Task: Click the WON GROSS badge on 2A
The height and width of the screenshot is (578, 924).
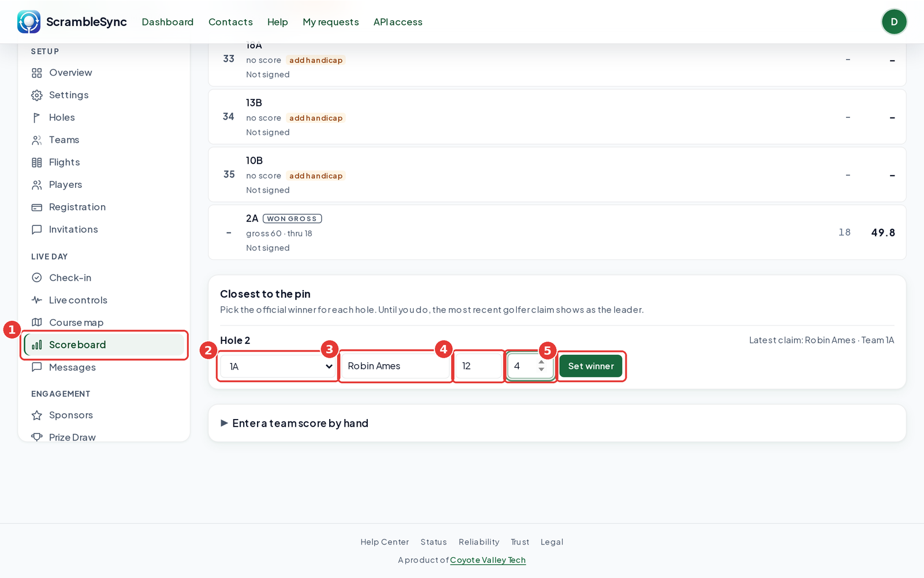Action: [x=292, y=218]
